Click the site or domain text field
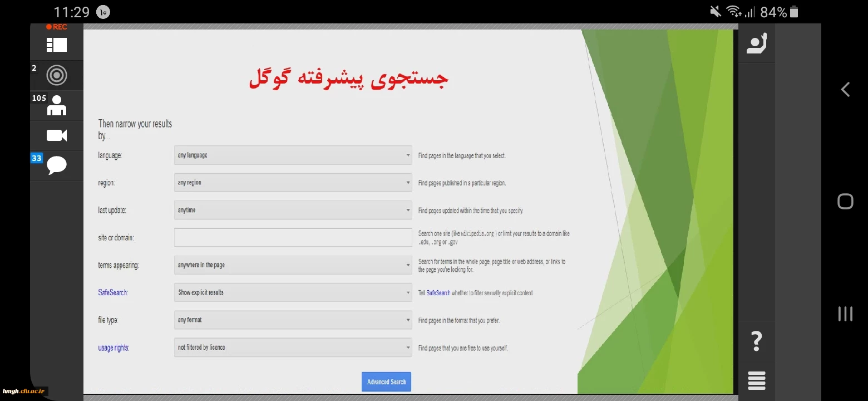Image resolution: width=868 pixels, height=401 pixels. pyautogui.click(x=293, y=238)
